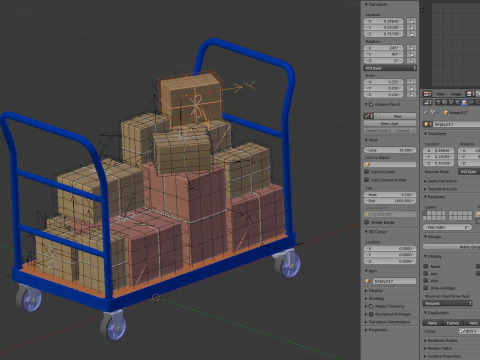480x360 pixels.
Task: Lock the Rotation Z value in sidebar
Action: click(411, 61)
